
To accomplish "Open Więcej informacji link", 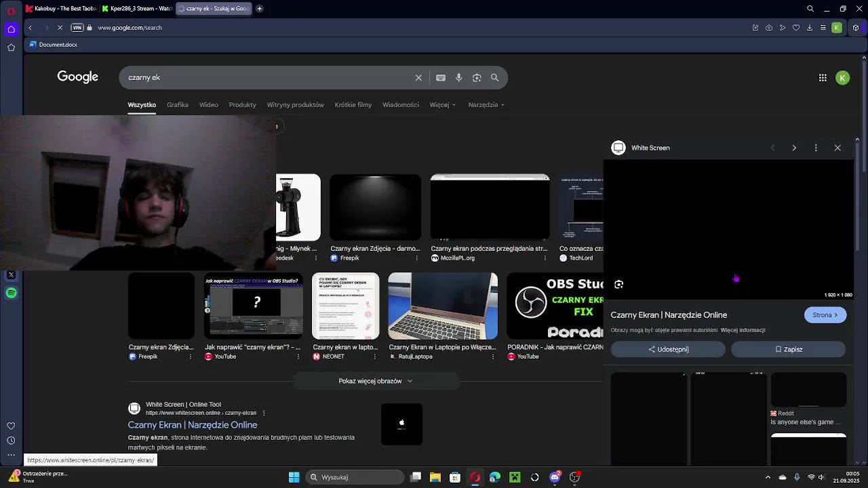I will pyautogui.click(x=743, y=330).
